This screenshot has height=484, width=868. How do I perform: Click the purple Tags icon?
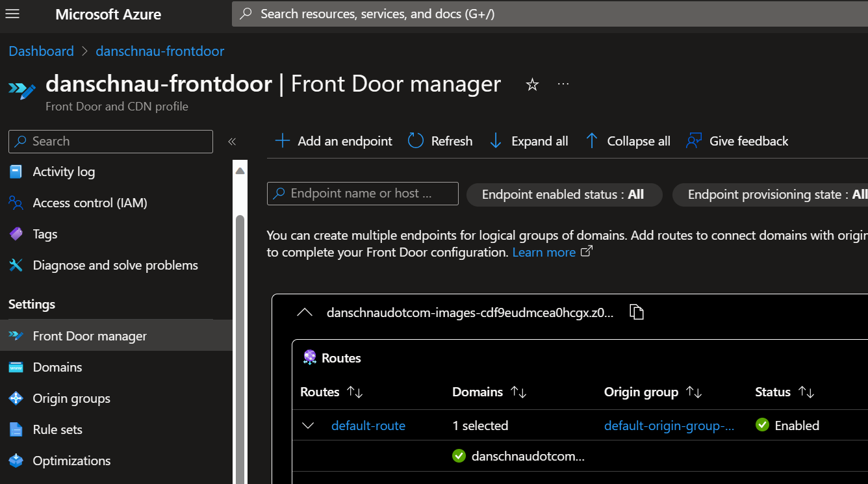point(16,235)
